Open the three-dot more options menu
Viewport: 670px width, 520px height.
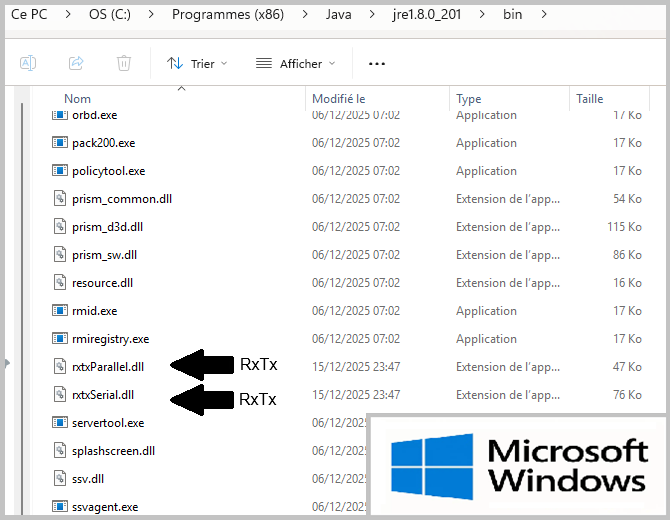pyautogui.click(x=376, y=63)
